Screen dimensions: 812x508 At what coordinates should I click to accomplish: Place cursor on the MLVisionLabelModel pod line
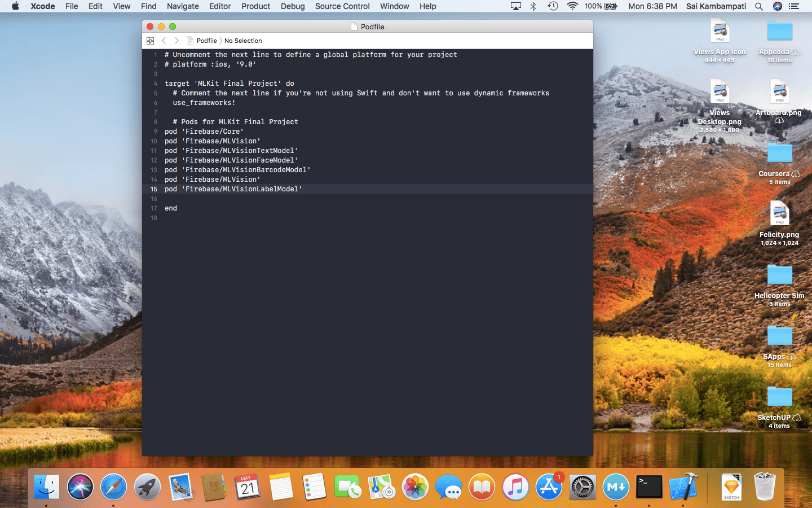coord(244,189)
